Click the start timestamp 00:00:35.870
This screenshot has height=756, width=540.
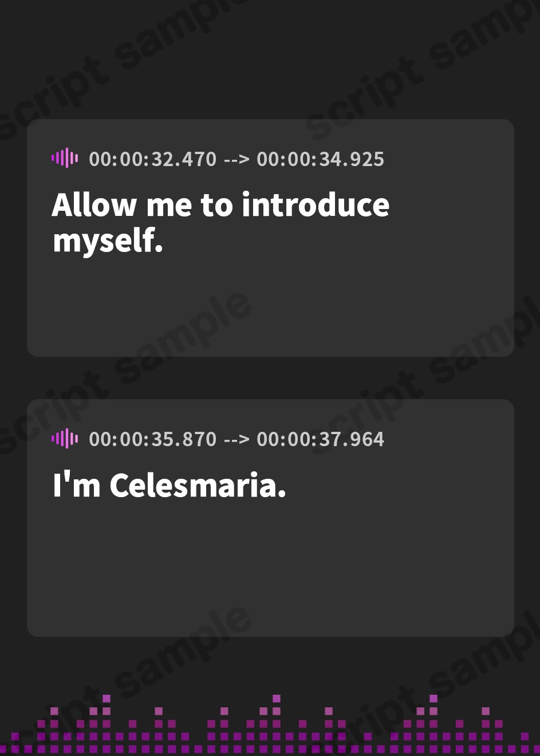pyautogui.click(x=153, y=439)
